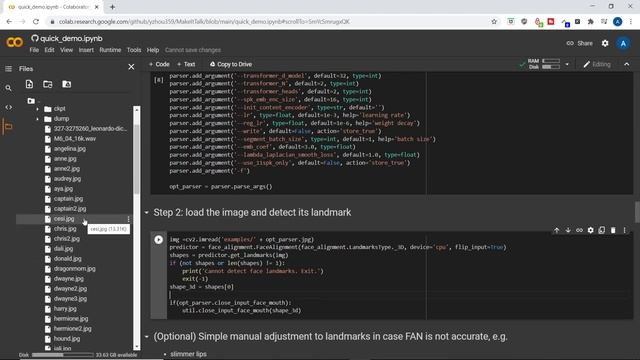Collapse the header chevron toggle
Image resolution: width=640 pixels, height=360 pixels.
click(627, 64)
